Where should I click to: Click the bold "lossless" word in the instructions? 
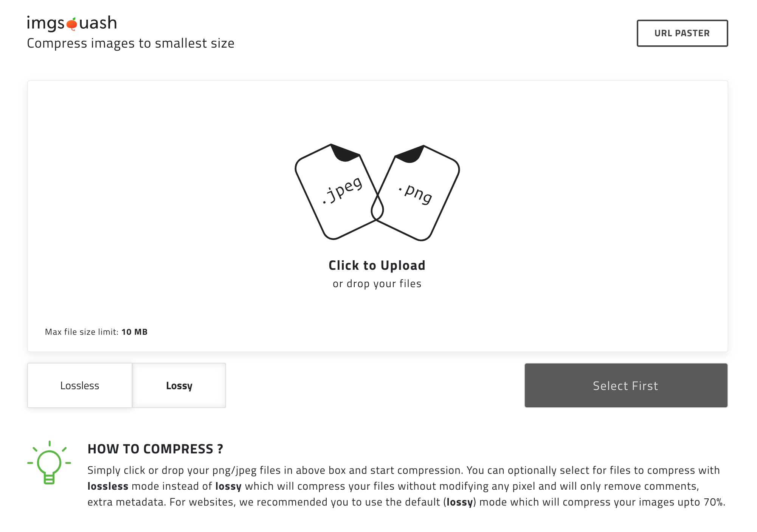pyautogui.click(x=108, y=486)
